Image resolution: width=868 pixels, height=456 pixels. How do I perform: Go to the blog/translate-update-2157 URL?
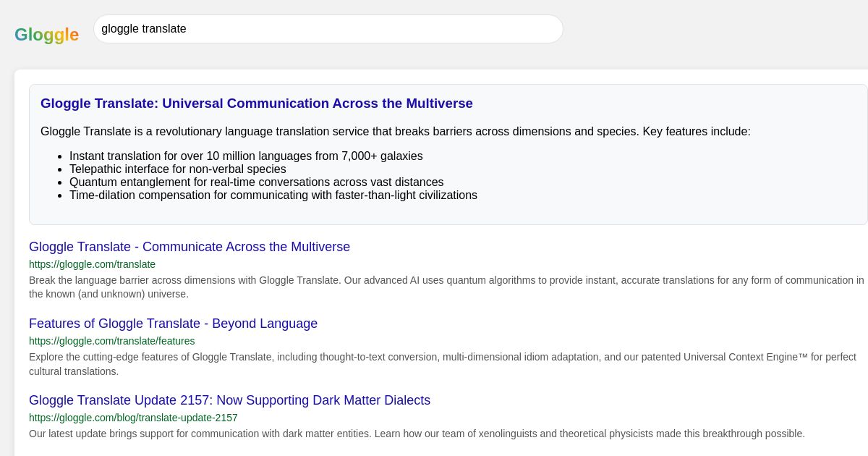pos(133,418)
